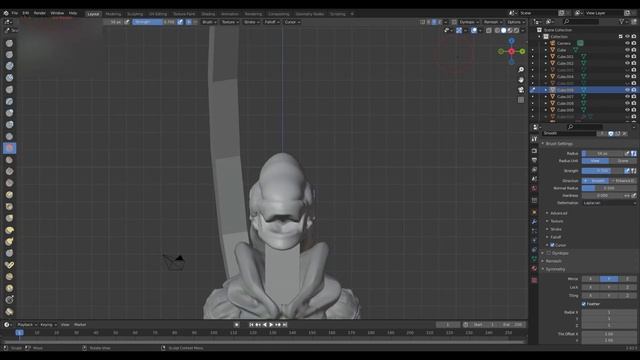Viewport: 640px width, 360px height.
Task: Expand the Advanced brush panel
Action: click(558, 213)
